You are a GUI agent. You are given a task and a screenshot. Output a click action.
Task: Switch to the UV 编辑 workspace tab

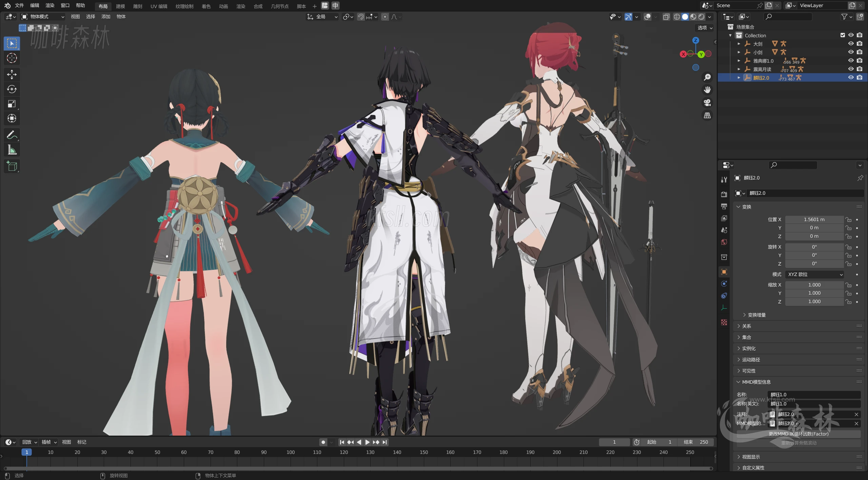(x=159, y=6)
